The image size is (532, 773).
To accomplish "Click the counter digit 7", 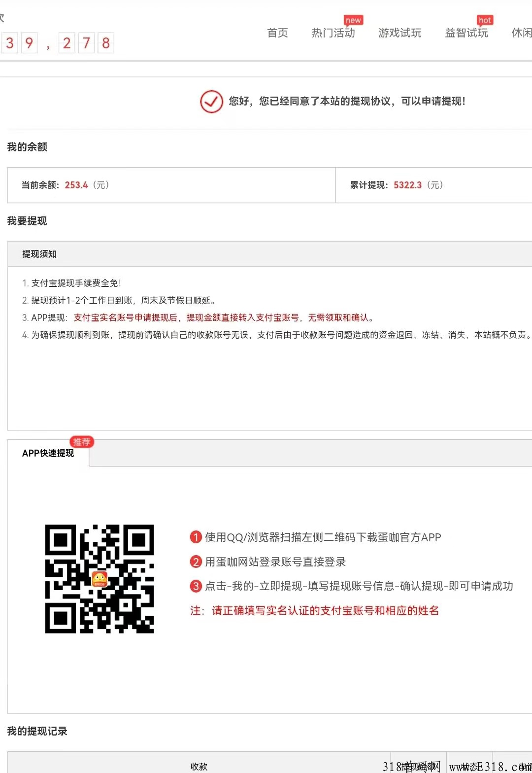I will click(86, 43).
